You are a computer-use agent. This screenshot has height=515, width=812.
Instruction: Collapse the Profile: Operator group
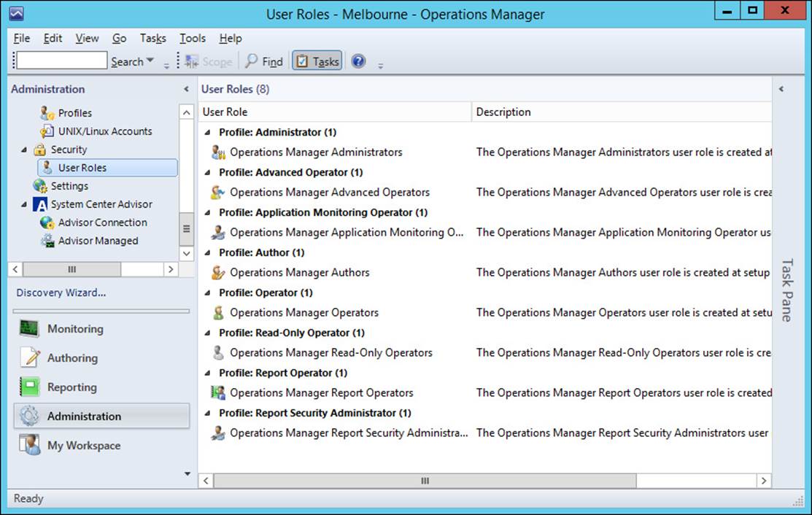tap(208, 293)
